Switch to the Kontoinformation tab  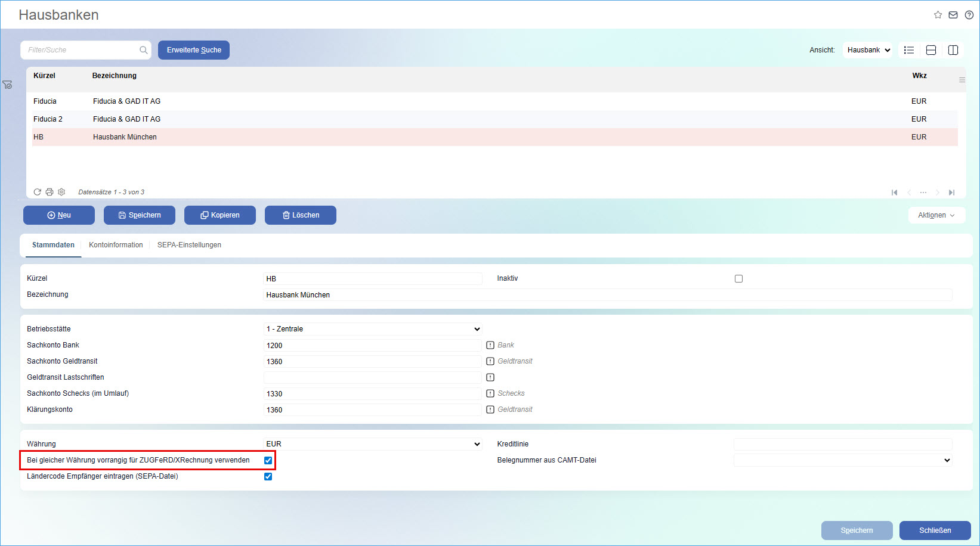[116, 245]
